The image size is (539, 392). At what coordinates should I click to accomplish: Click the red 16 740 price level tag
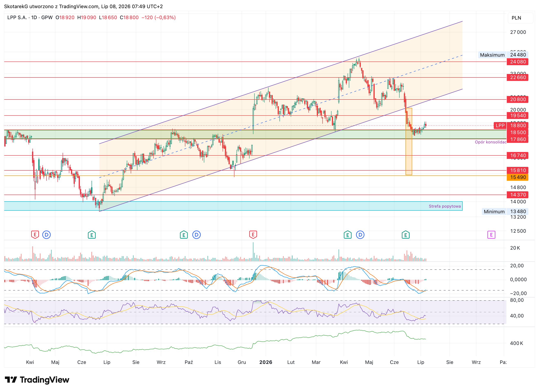pyautogui.click(x=518, y=155)
